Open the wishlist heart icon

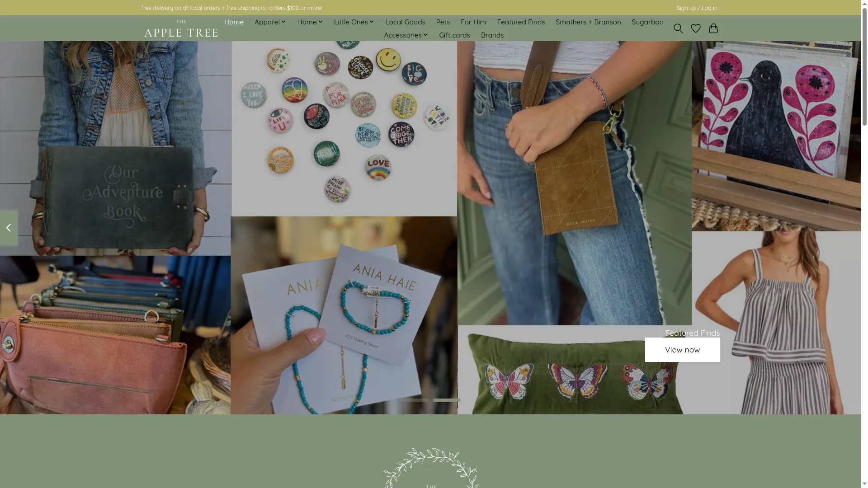click(695, 28)
